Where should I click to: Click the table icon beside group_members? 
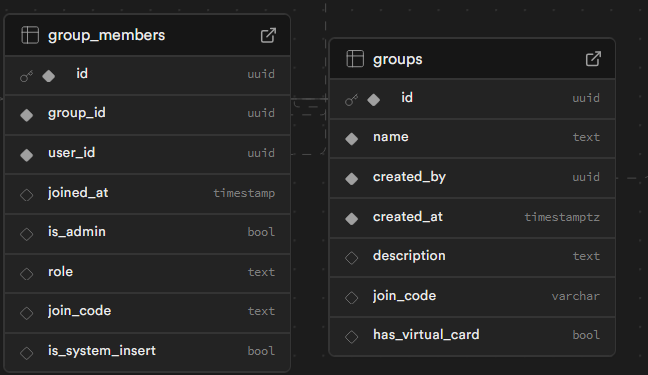(x=30, y=35)
